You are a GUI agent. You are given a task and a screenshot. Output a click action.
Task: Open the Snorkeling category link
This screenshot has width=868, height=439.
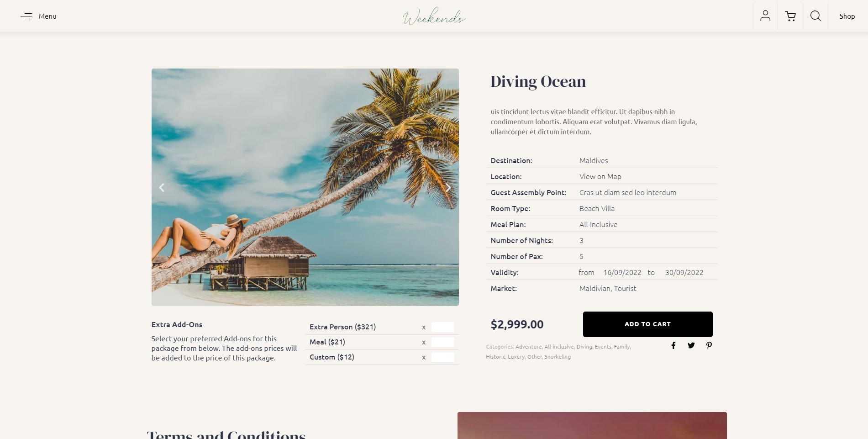click(x=557, y=357)
